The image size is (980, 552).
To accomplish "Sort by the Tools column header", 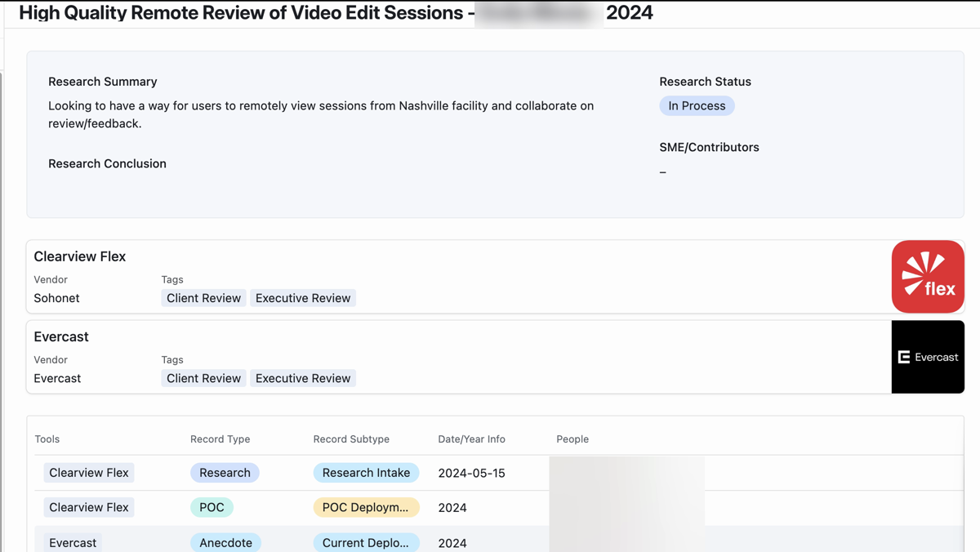I will (x=47, y=438).
